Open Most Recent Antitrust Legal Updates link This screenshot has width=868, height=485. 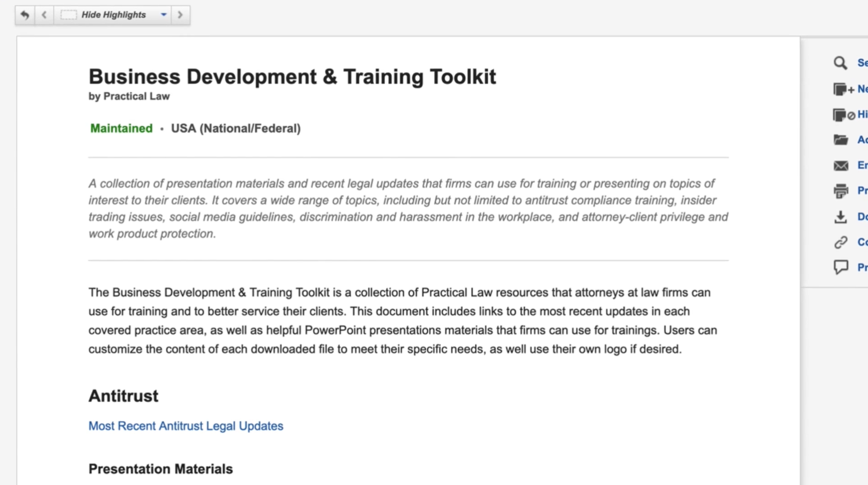[185, 426]
